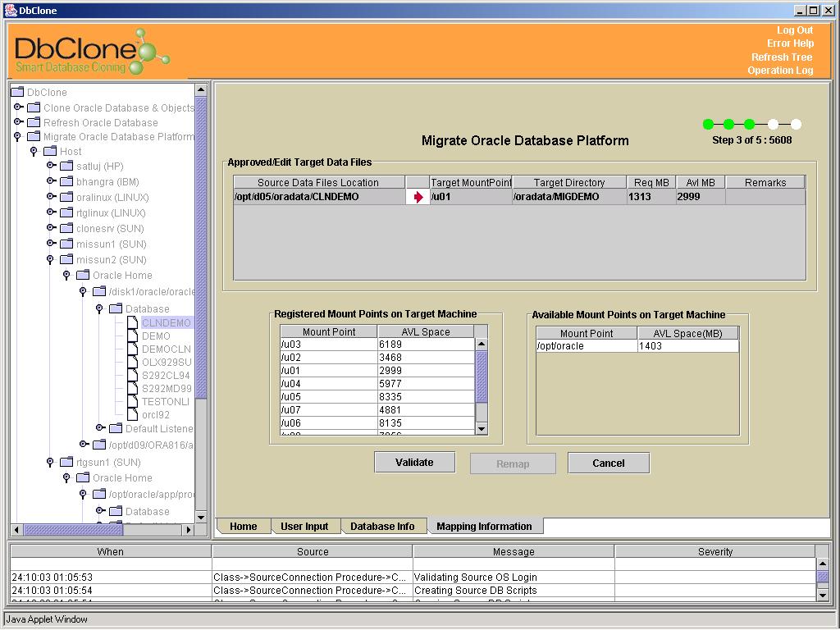Click scroll-down arrow of Registered Mount Points list
Image resolution: width=840 pixels, height=630 pixels.
tap(481, 428)
